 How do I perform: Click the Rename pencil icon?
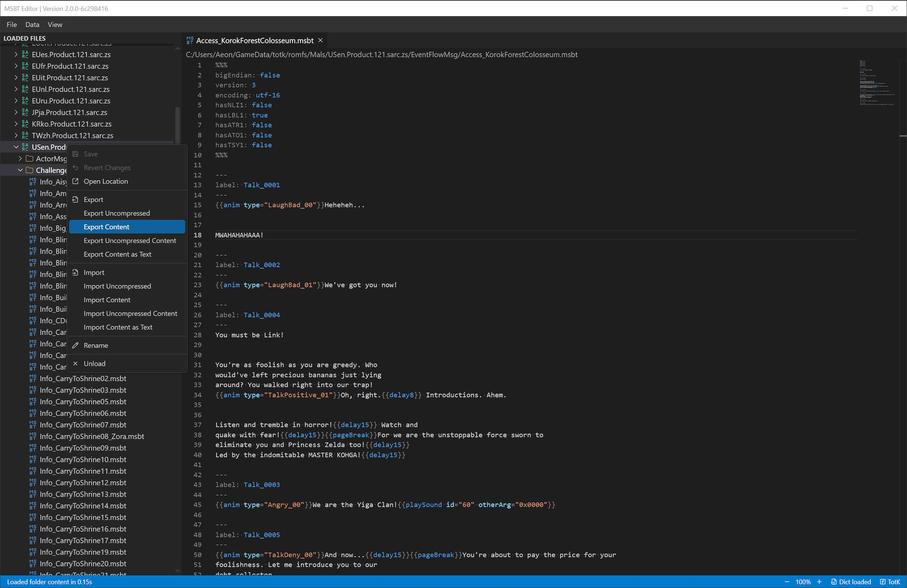(x=75, y=345)
